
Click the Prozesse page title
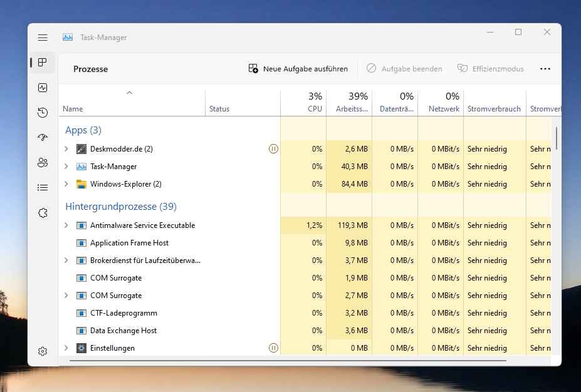90,69
